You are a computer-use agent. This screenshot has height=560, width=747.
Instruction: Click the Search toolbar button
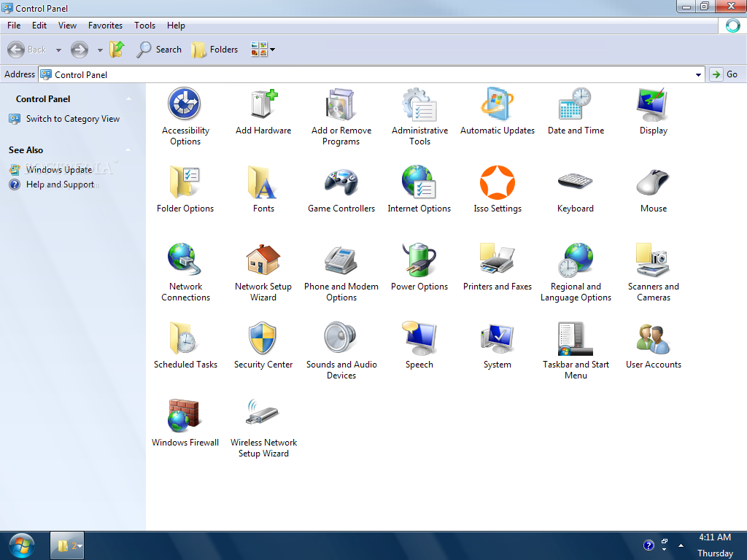click(158, 50)
